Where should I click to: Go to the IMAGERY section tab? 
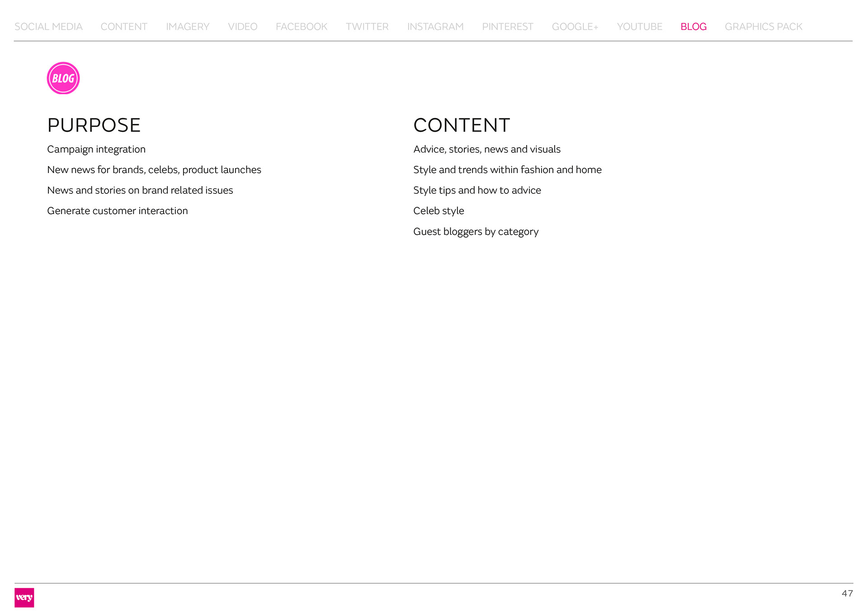coord(188,27)
